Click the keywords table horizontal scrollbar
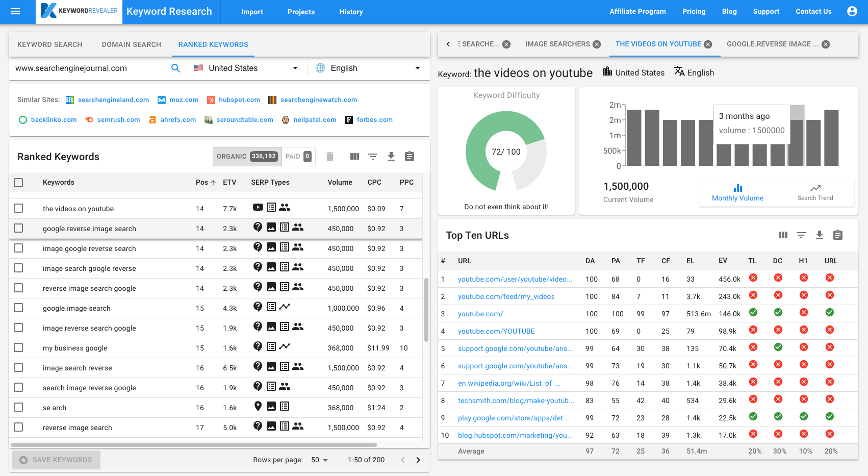The width and height of the screenshot is (868, 476). [194, 445]
